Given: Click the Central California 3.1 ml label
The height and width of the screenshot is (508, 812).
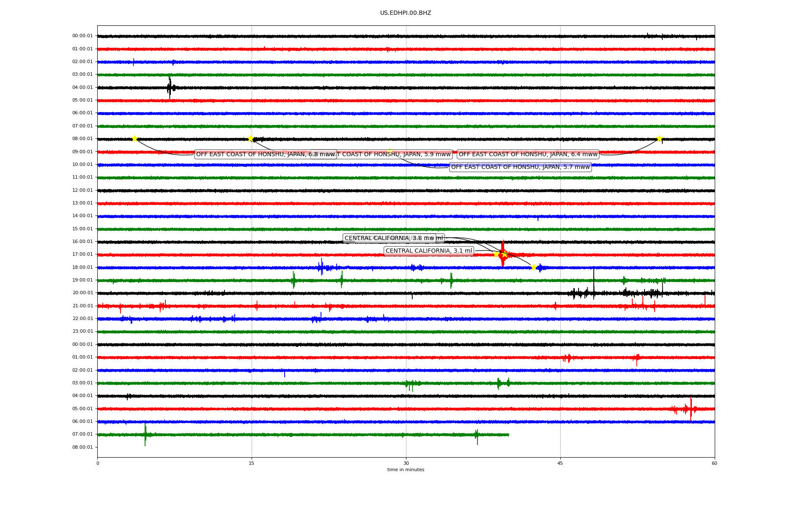Looking at the screenshot, I should tap(428, 251).
